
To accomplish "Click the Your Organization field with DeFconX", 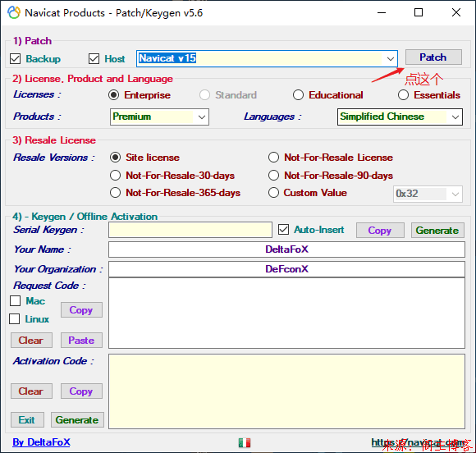I will [x=286, y=269].
